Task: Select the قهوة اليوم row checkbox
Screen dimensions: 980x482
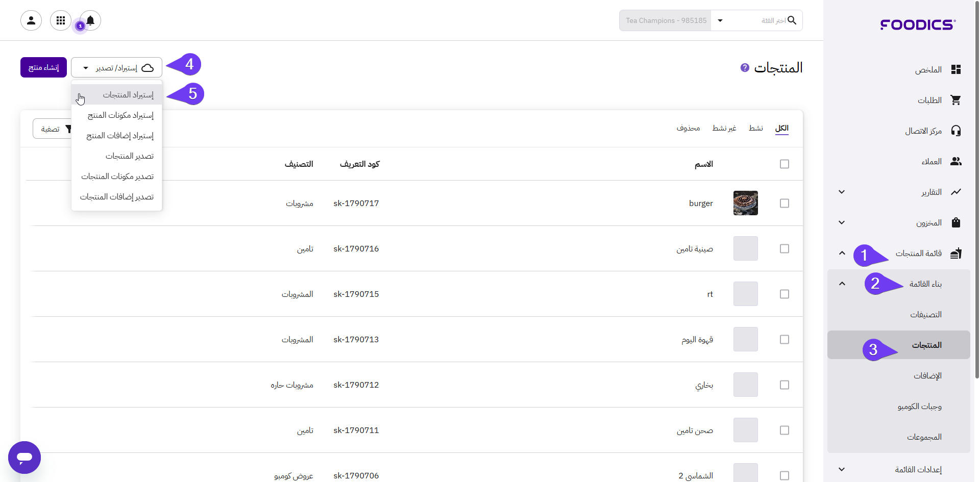Action: (x=785, y=340)
